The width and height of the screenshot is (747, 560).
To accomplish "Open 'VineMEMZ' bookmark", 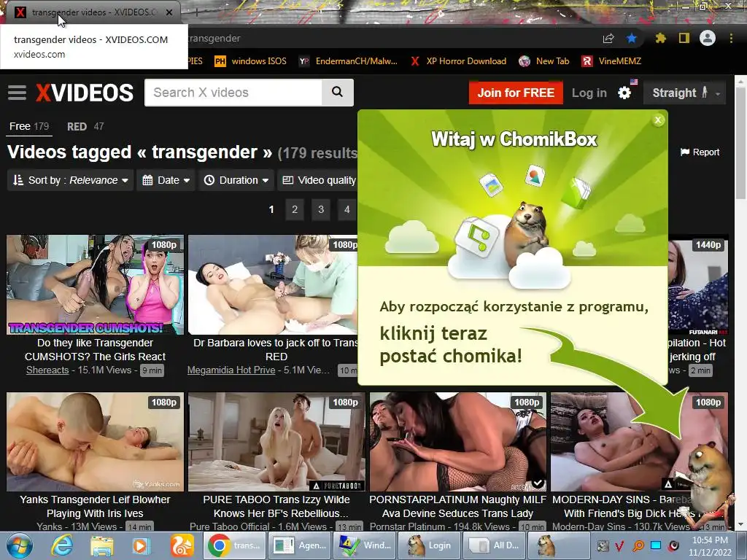I will pos(611,61).
